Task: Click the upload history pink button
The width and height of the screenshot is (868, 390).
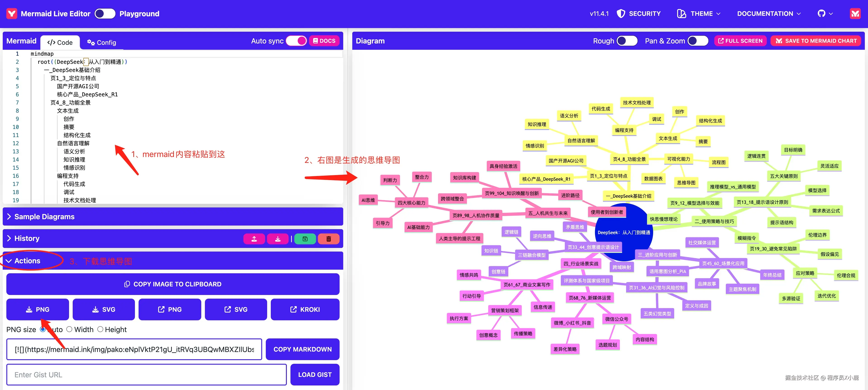Action: coord(254,239)
